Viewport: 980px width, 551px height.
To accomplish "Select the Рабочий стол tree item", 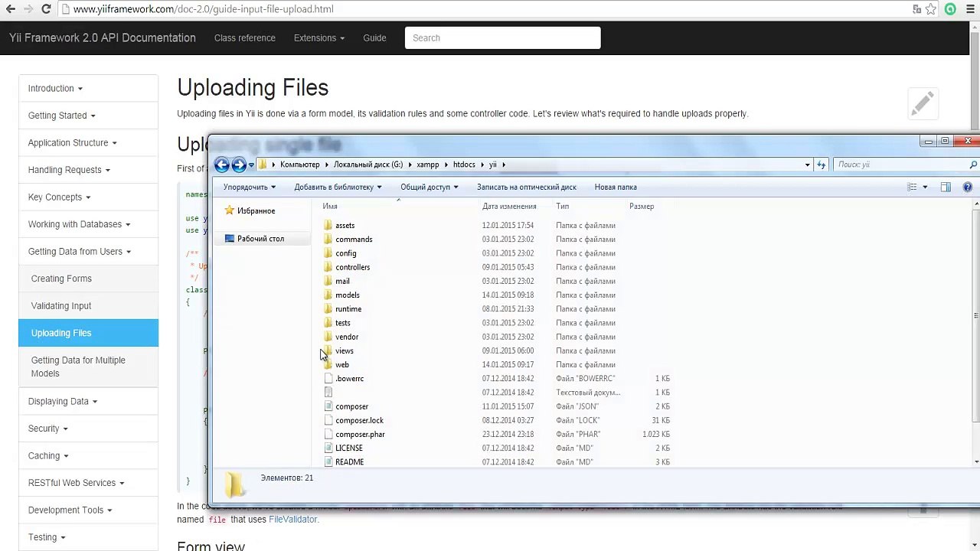I will [x=260, y=239].
